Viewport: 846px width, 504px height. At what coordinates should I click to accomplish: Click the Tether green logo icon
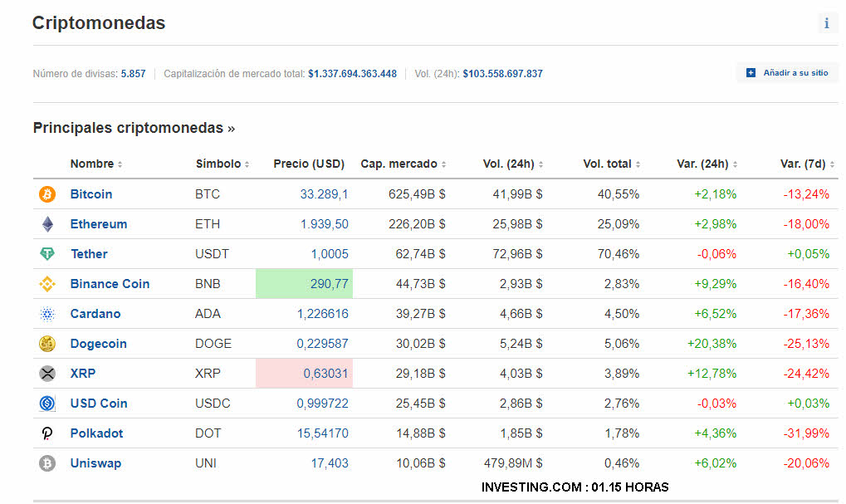pyautogui.click(x=47, y=253)
